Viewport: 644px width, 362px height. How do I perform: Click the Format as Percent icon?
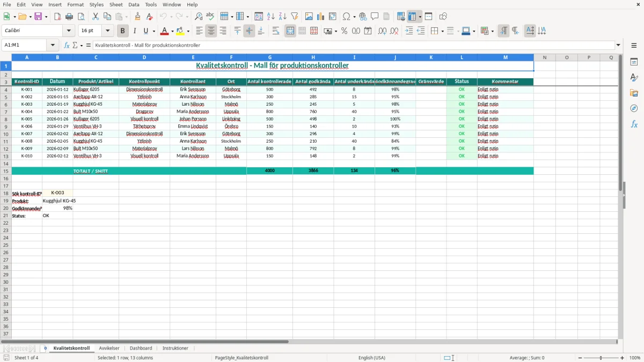[345, 31]
